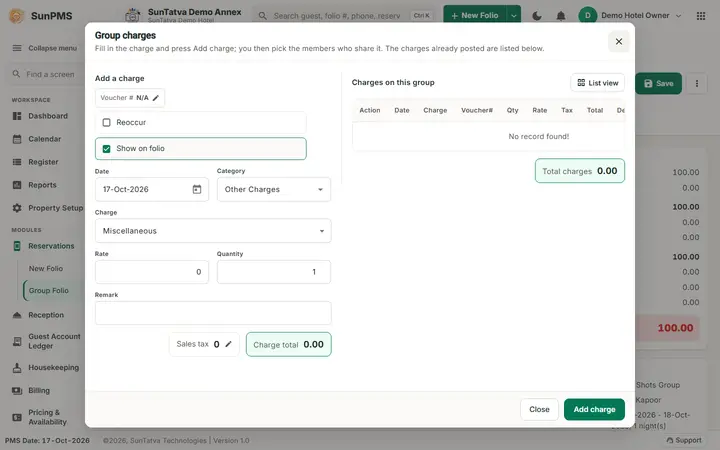This screenshot has height=450, width=720.
Task: Open Dashboard from the sidebar
Action: [48, 116]
